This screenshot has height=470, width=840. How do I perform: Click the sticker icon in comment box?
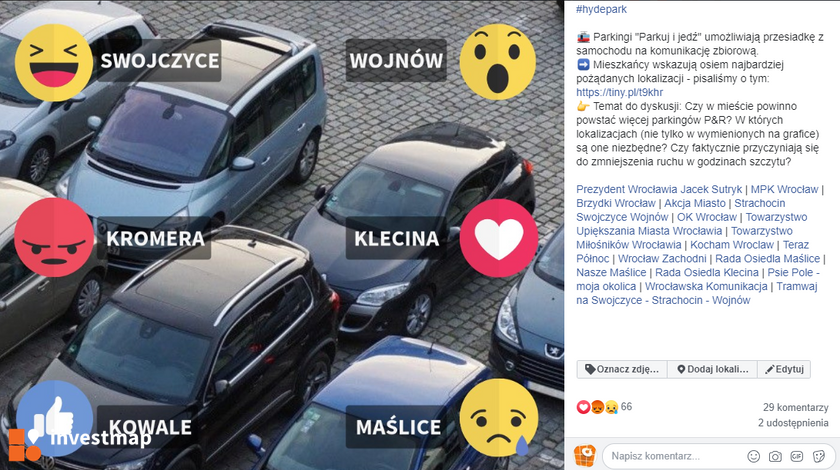point(819,456)
